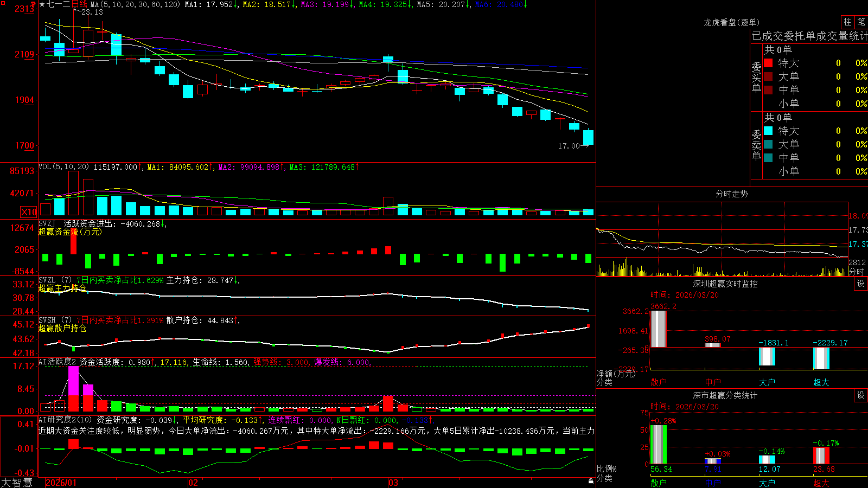Viewport: 868px width, 488px height.
Task: Click the 03 month marker on the timeline
Action: click(393, 483)
